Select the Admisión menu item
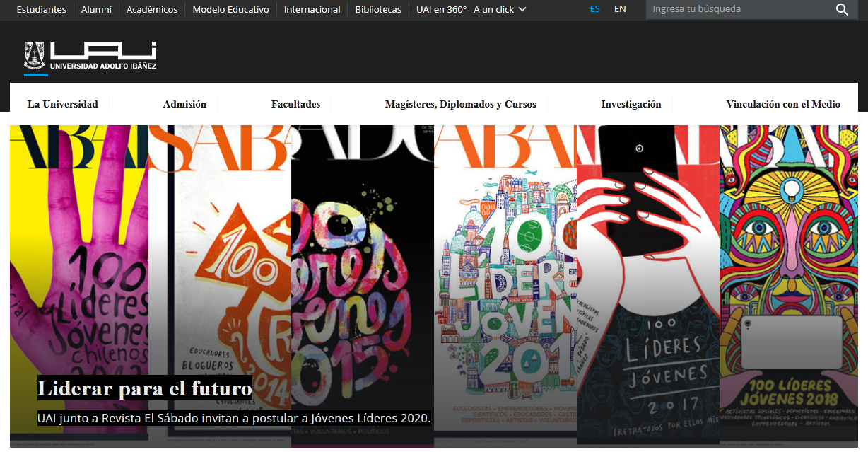Screen dimensions: 868x452 [x=184, y=104]
